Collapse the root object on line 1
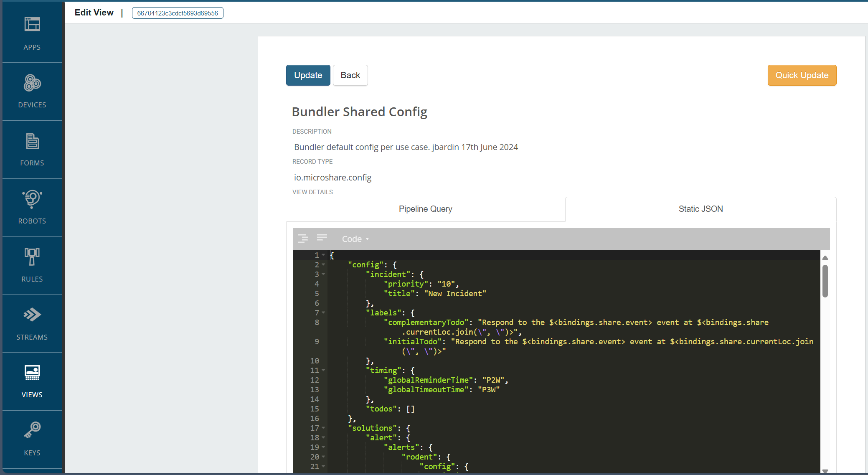The height and width of the screenshot is (475, 868). (x=323, y=255)
